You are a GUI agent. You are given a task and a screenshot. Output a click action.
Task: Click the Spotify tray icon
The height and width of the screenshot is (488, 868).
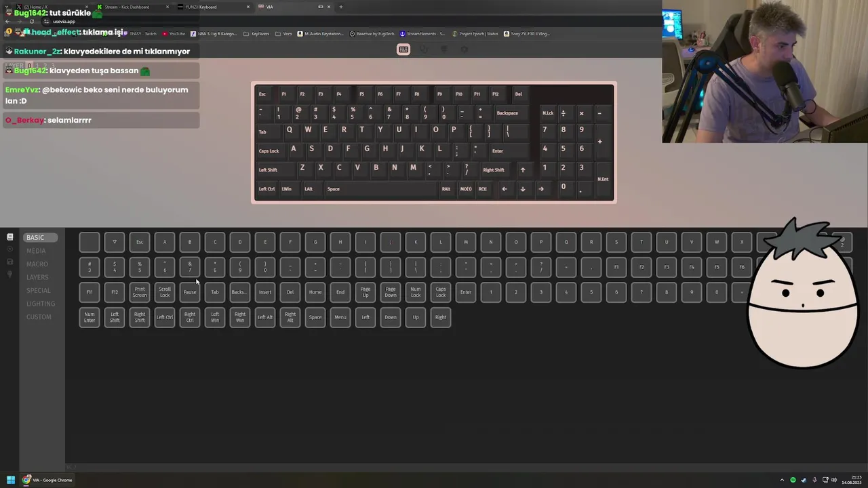tap(793, 480)
